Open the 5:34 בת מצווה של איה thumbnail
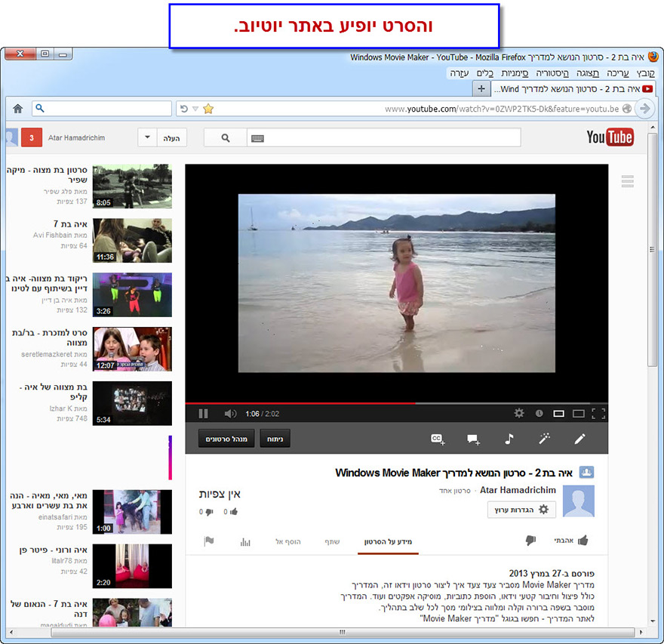The height and width of the screenshot is (644, 664). [x=132, y=403]
